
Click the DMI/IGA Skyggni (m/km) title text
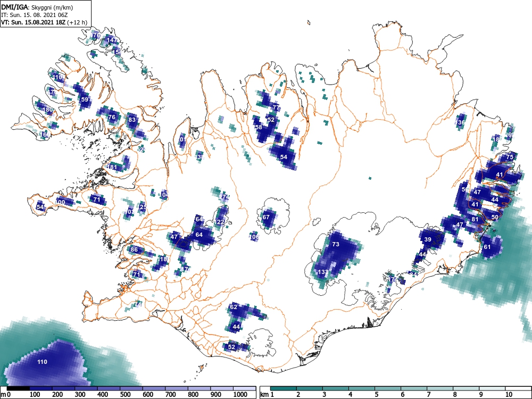(37, 7)
